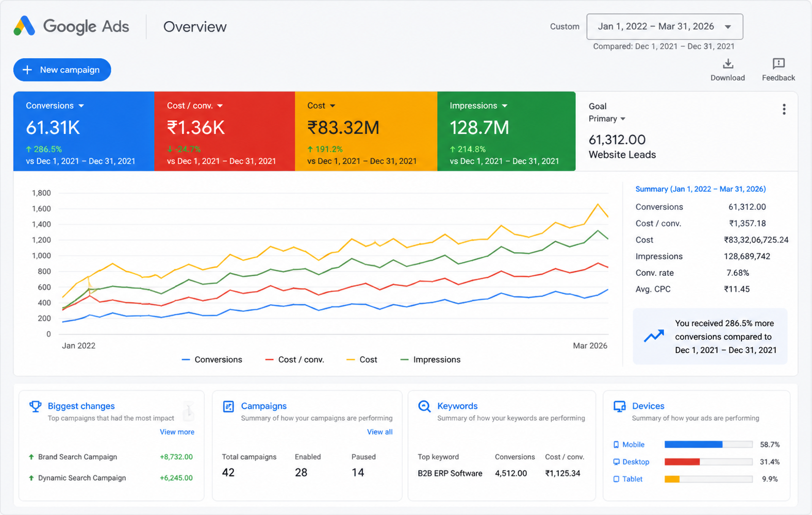Click the 4,512.00 keyword conversions value

511,473
